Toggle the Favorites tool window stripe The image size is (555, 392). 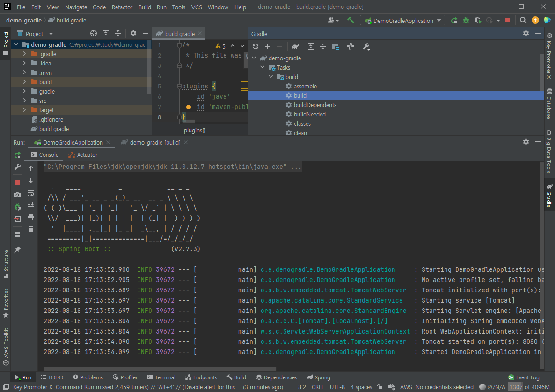coord(6,303)
